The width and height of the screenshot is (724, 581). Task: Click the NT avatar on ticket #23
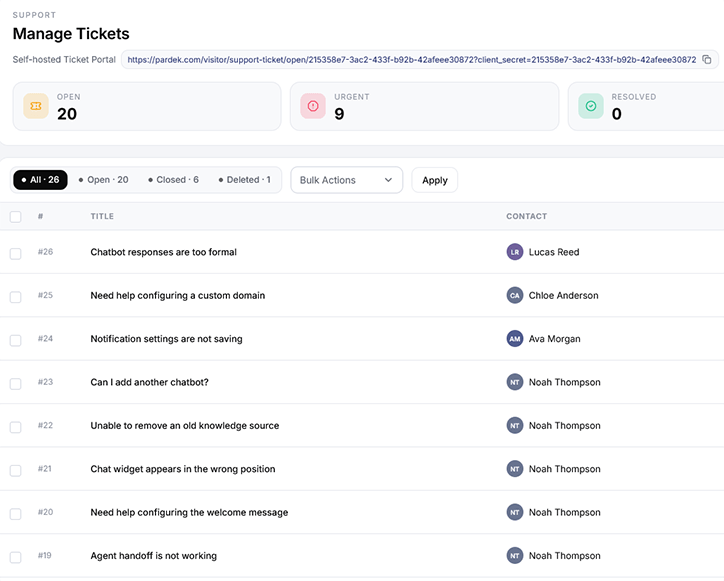(515, 382)
